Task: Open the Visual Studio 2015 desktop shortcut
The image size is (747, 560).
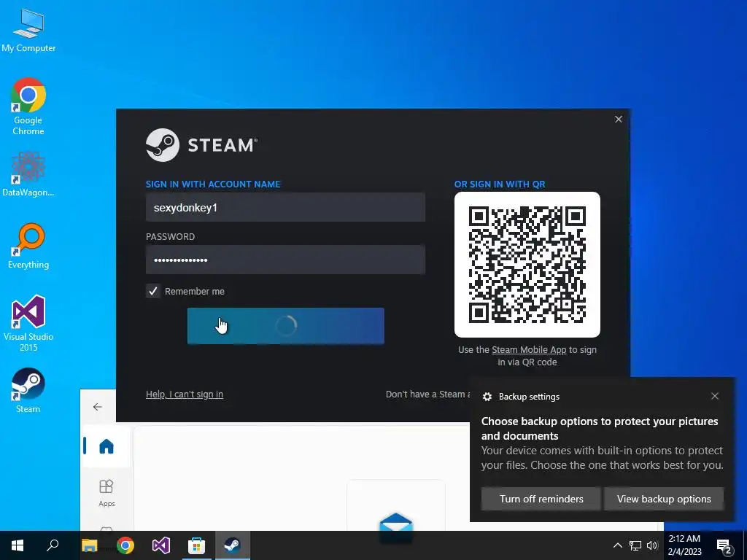Action: tap(28, 323)
